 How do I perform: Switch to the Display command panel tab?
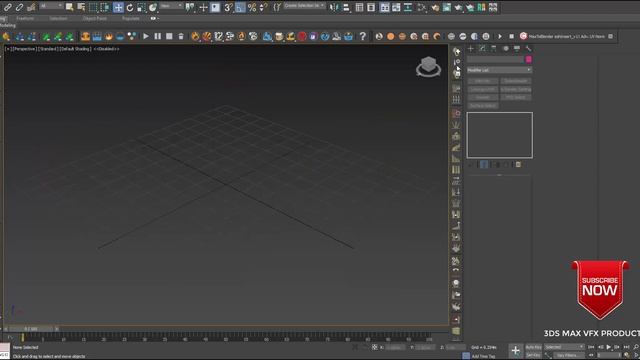pyautogui.click(x=517, y=49)
